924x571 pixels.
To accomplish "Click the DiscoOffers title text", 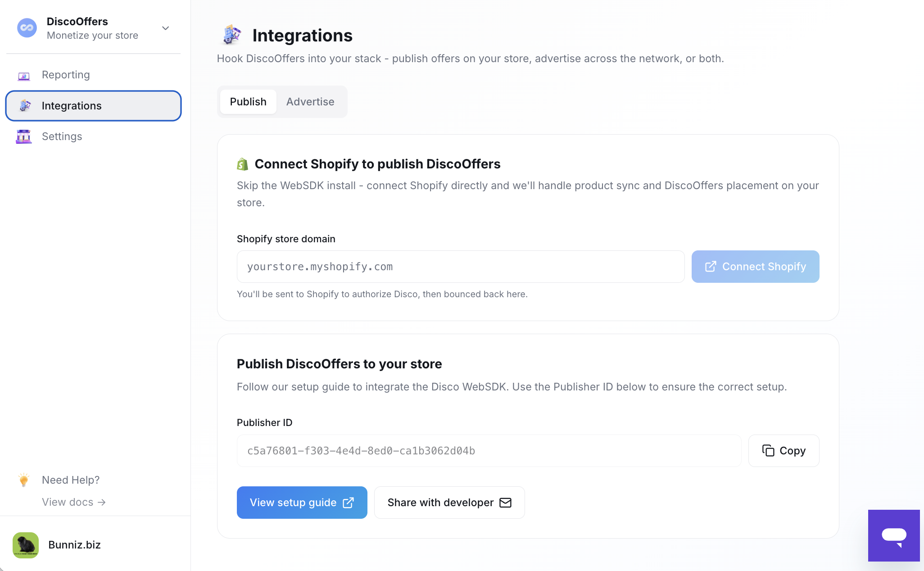I will pyautogui.click(x=77, y=22).
